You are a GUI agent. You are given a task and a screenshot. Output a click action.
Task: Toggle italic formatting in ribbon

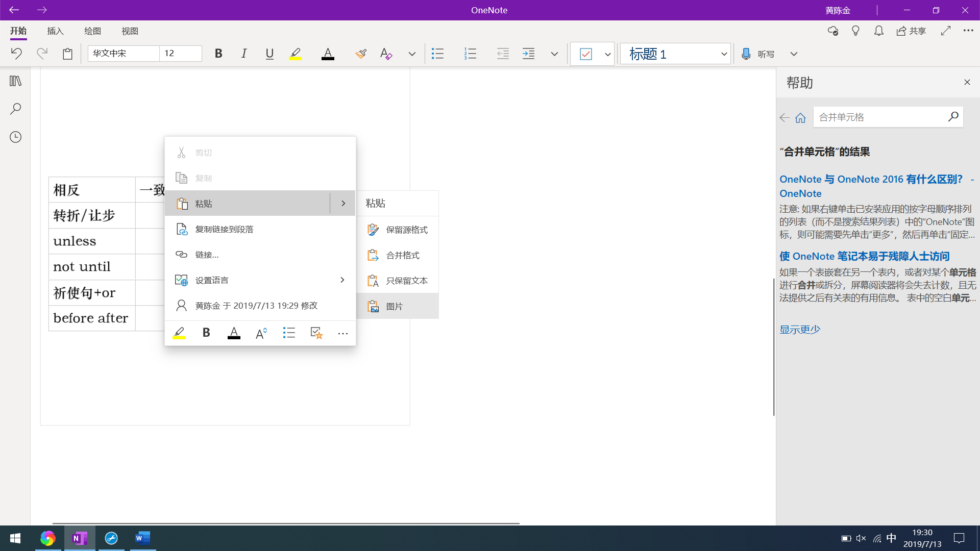point(244,54)
